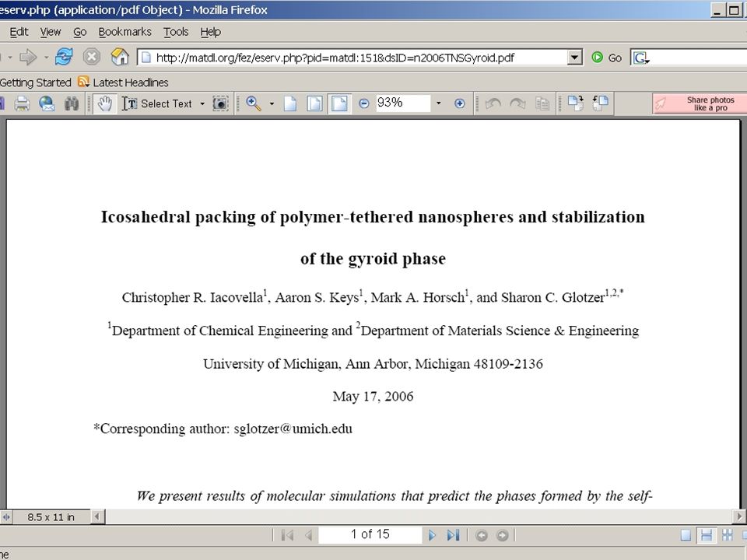Open the search binoculars tool
The width and height of the screenshot is (747, 560).
pos(72,103)
